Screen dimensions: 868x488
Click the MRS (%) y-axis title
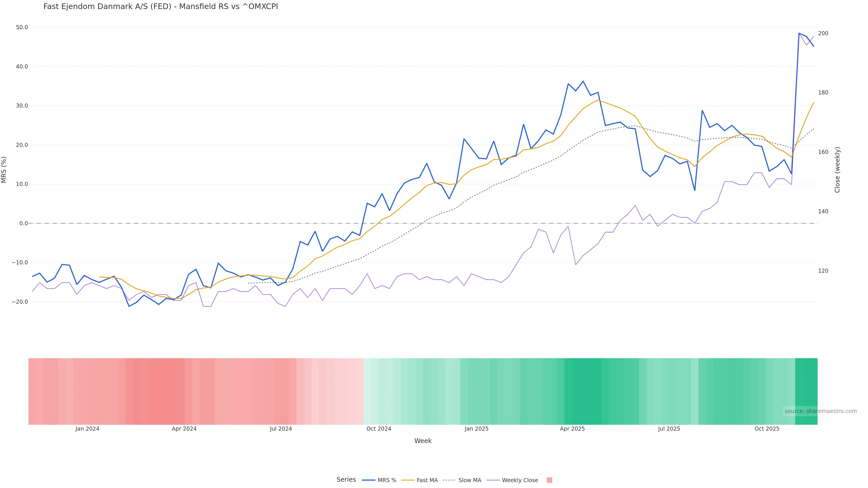coord(4,170)
